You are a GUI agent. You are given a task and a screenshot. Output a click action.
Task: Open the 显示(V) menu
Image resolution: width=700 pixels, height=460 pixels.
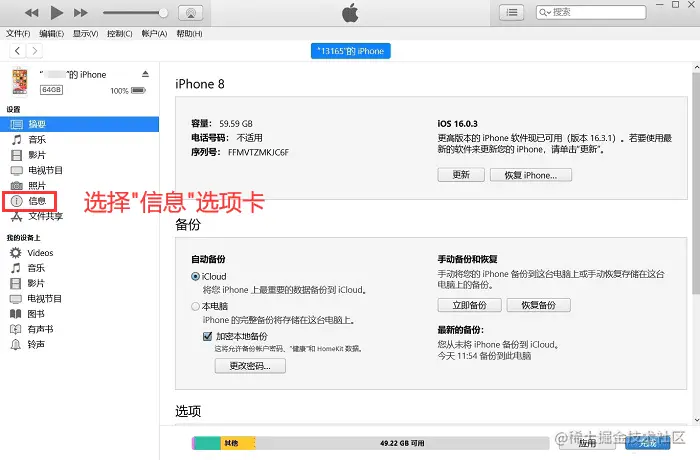pyautogui.click(x=85, y=33)
